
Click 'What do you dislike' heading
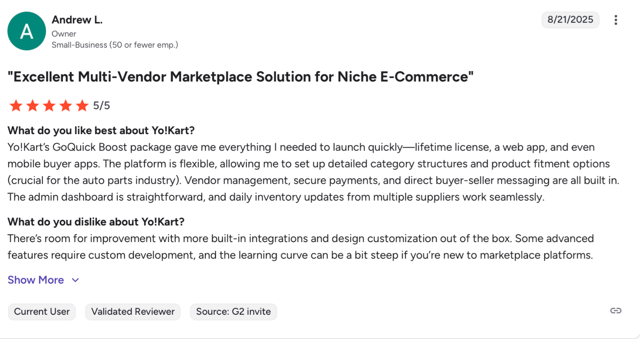[x=96, y=222]
